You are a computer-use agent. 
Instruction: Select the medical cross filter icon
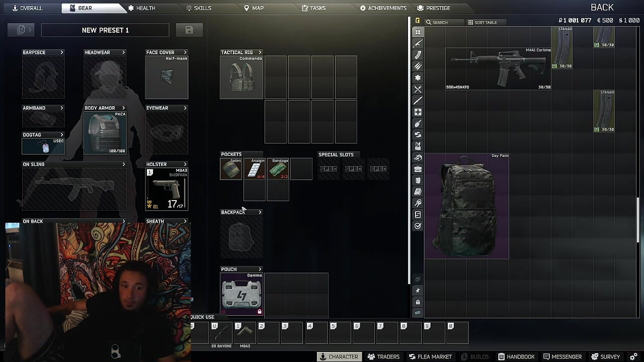coord(418,112)
